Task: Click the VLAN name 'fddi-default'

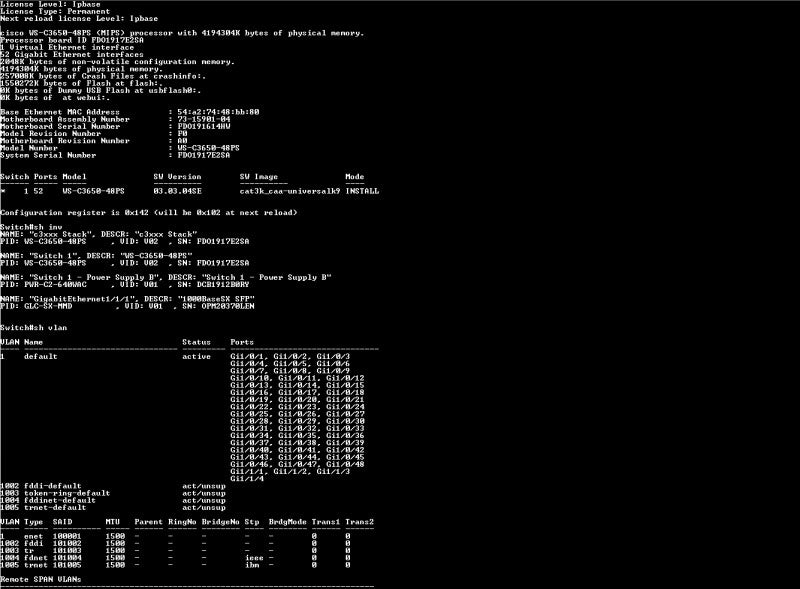Action: tap(53, 486)
